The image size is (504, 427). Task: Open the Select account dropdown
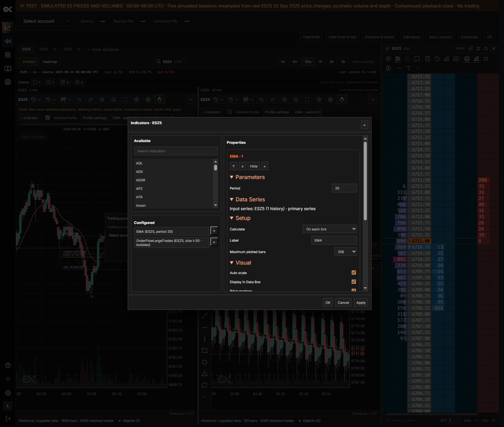tap(46, 21)
